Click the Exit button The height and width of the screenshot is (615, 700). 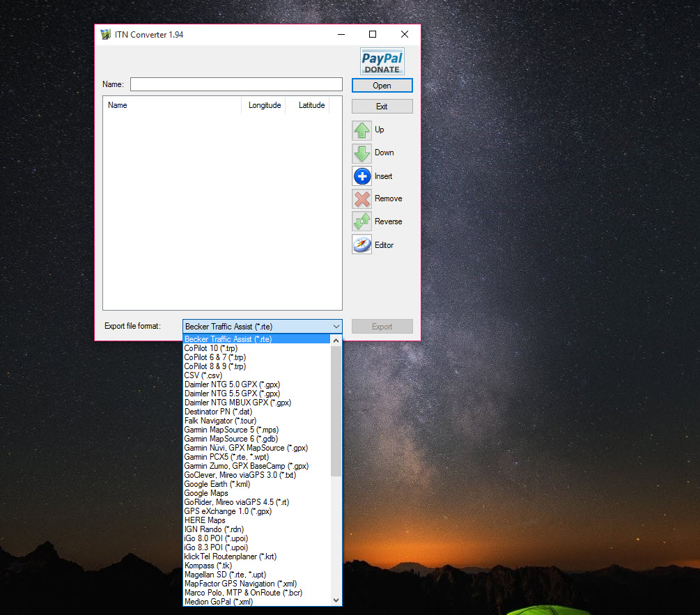[x=382, y=107]
